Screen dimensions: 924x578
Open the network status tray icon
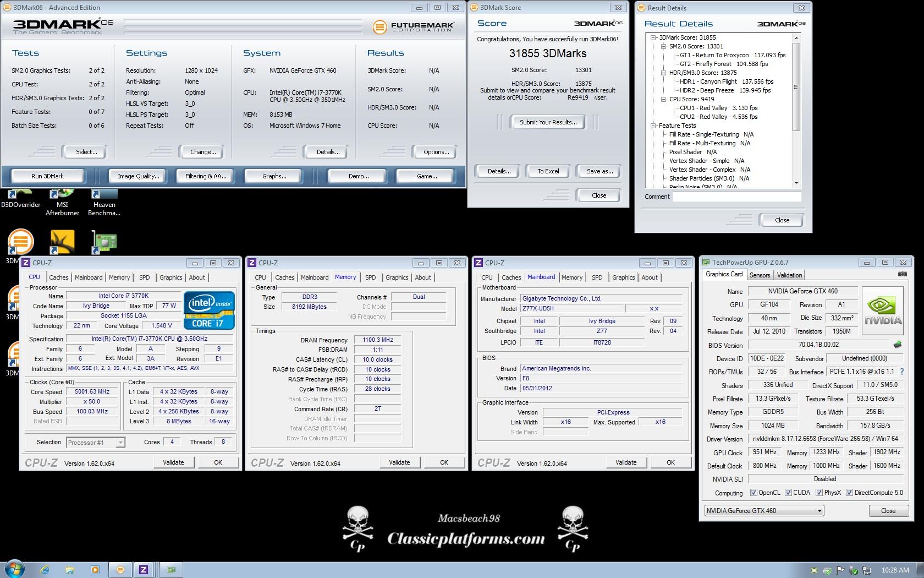click(x=867, y=570)
